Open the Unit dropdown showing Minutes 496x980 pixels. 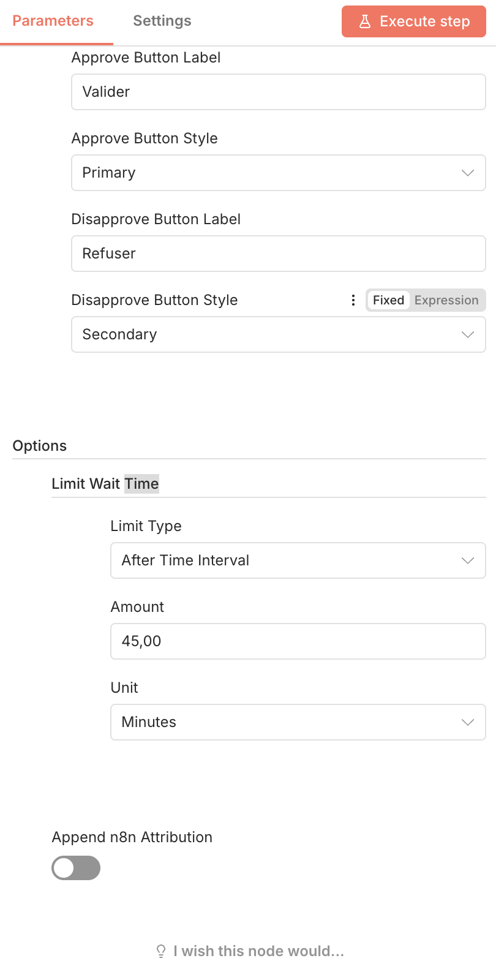coord(298,722)
